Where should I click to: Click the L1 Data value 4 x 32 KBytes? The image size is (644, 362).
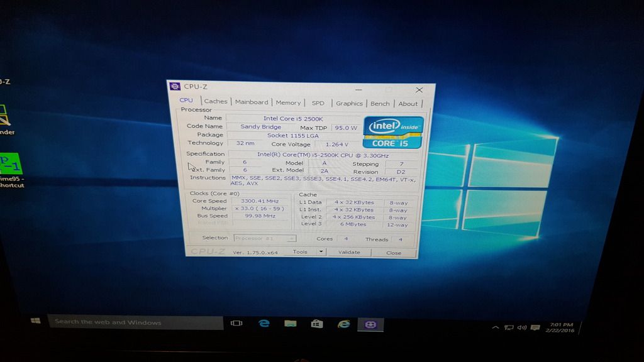[x=353, y=202]
